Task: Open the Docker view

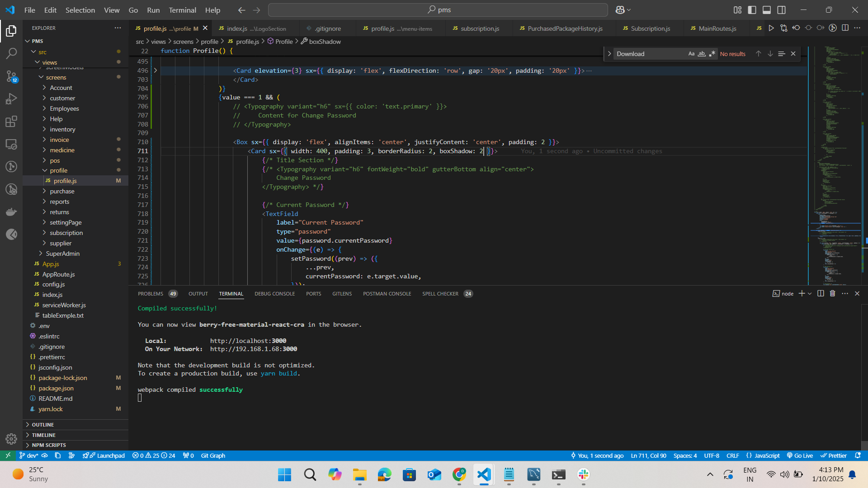Action: point(11,212)
